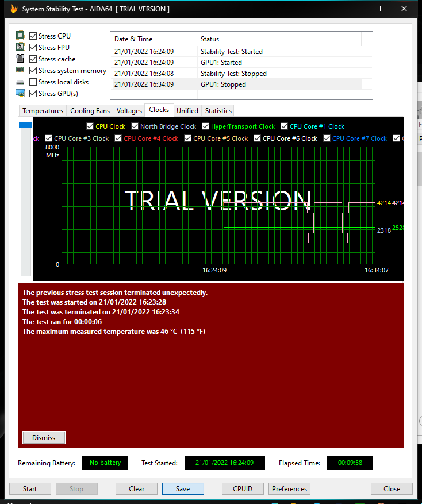Screen dimensions: 422x504
Task: Enable Stress local disks checkbox
Action: click(33, 82)
